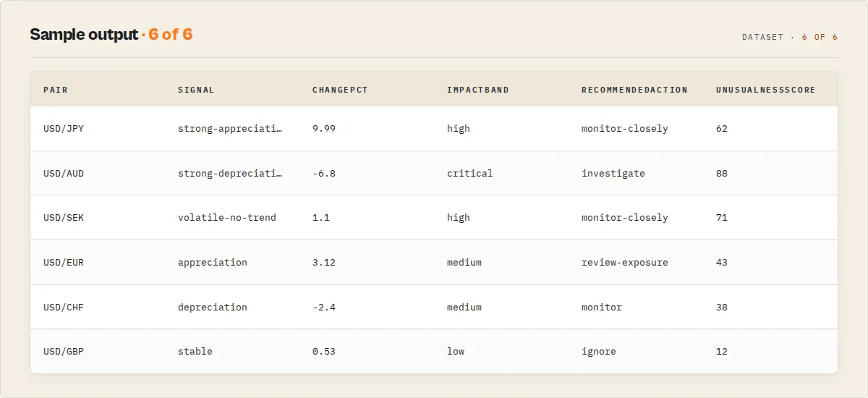Click the low impact band cell
Screen dimensions: 868x398
pyautogui.click(x=456, y=351)
